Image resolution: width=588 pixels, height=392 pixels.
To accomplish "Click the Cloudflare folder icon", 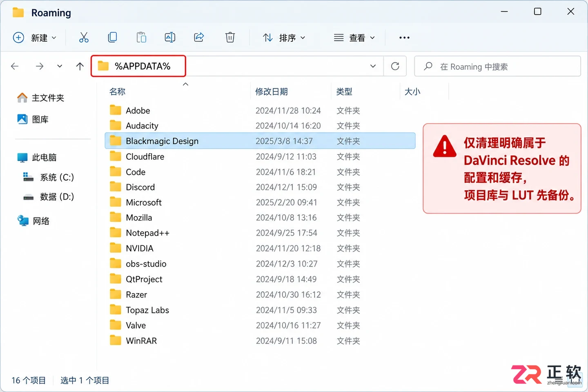I will click(116, 156).
